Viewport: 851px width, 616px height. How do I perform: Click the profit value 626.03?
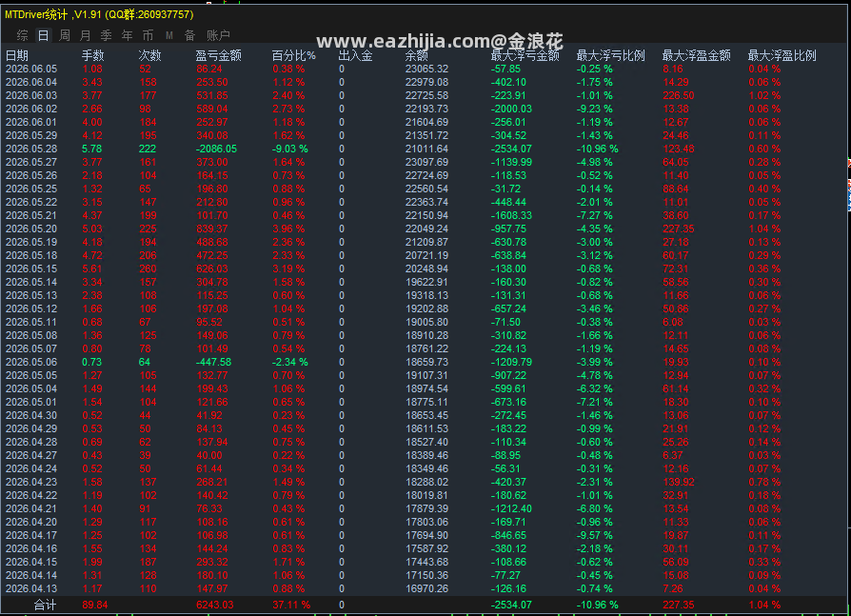coord(212,268)
